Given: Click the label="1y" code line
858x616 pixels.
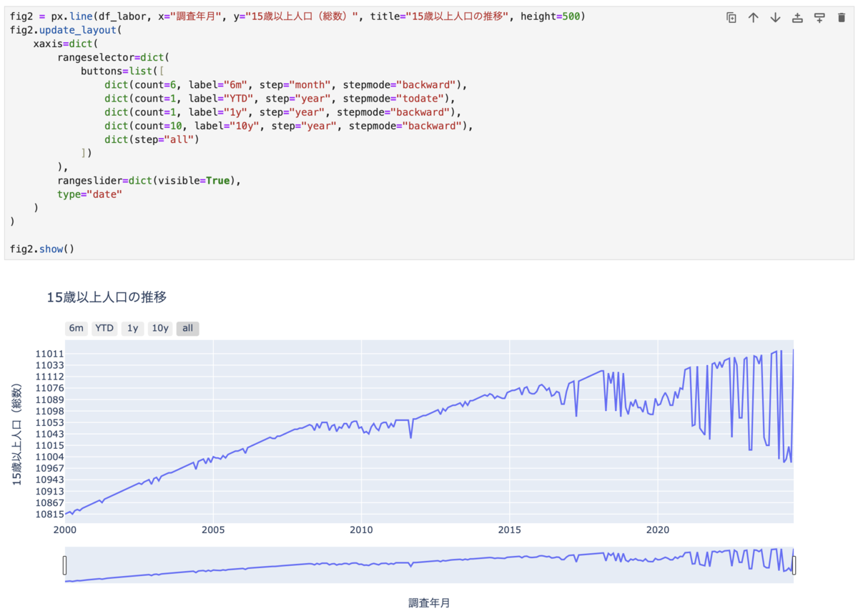Looking at the screenshot, I should [x=283, y=112].
